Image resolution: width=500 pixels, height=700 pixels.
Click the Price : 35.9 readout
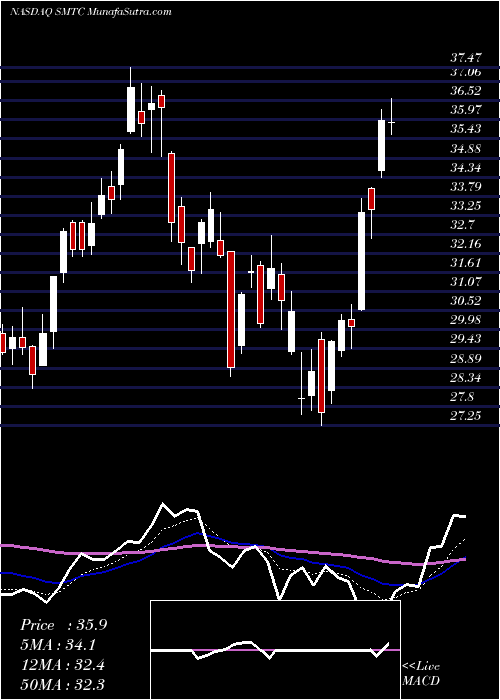pos(63,625)
